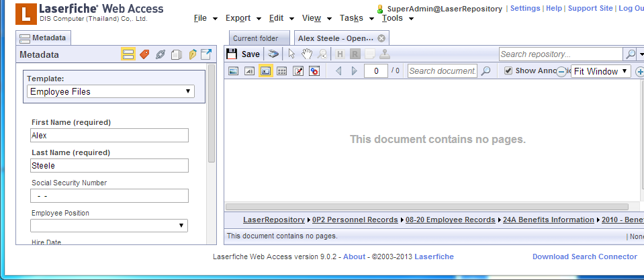This screenshot has height=280, width=644.
Task: Click the Highlight (H) annotation tool
Action: [x=340, y=54]
